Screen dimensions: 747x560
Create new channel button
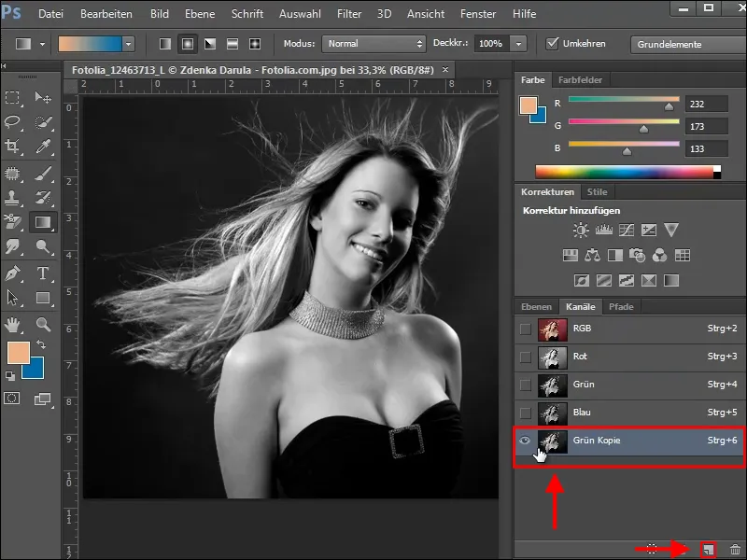tap(709, 550)
